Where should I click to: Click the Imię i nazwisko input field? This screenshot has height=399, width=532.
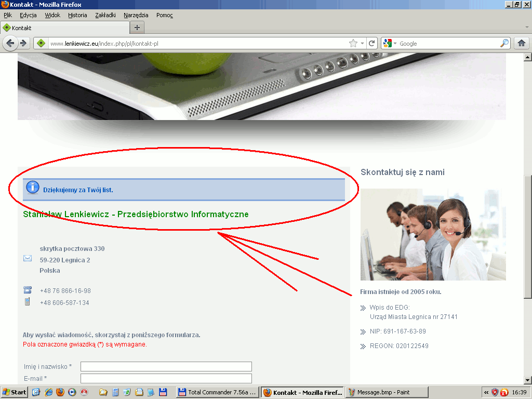coord(166,366)
